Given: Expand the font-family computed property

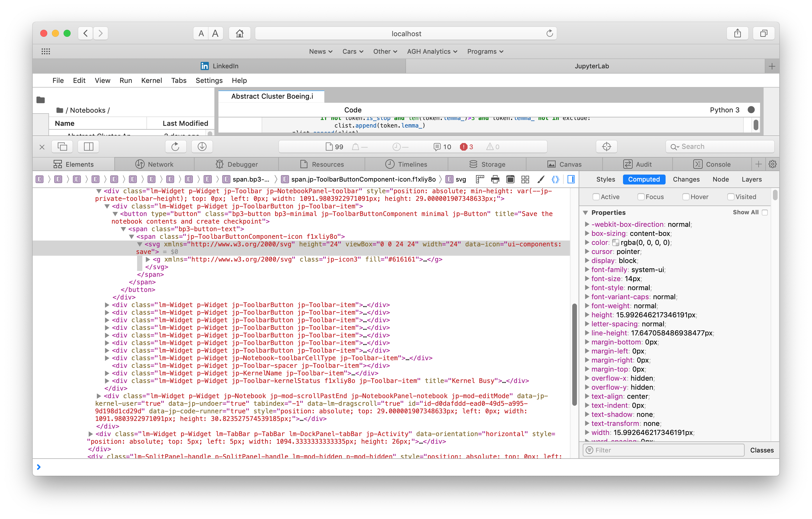Looking at the screenshot, I should point(587,269).
